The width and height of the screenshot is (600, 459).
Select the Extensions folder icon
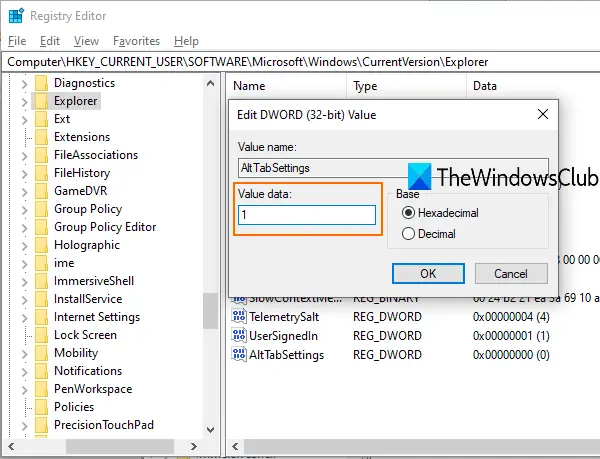click(x=41, y=137)
